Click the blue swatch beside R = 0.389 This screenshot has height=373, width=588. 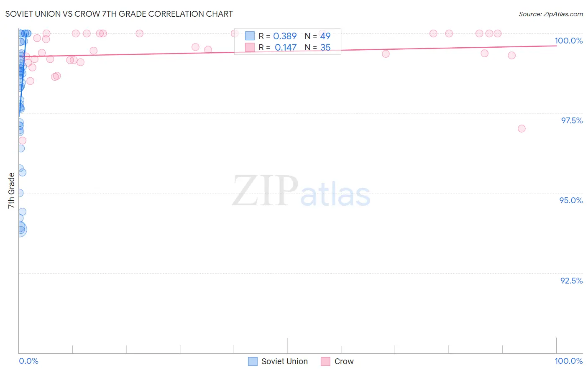point(250,36)
